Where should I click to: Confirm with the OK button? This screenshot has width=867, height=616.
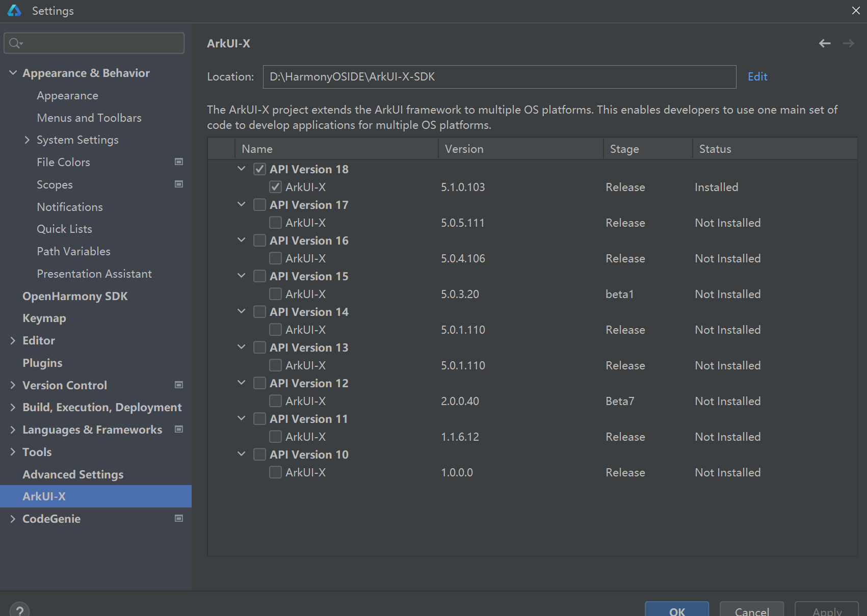click(677, 609)
